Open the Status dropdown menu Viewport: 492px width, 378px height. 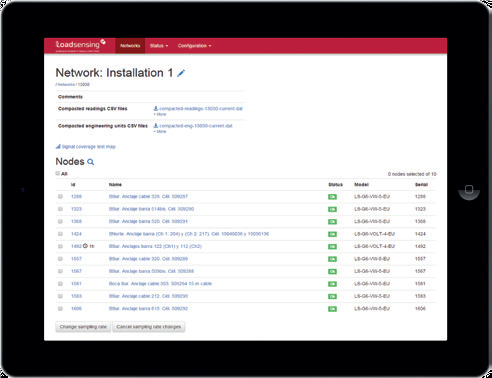coord(159,46)
